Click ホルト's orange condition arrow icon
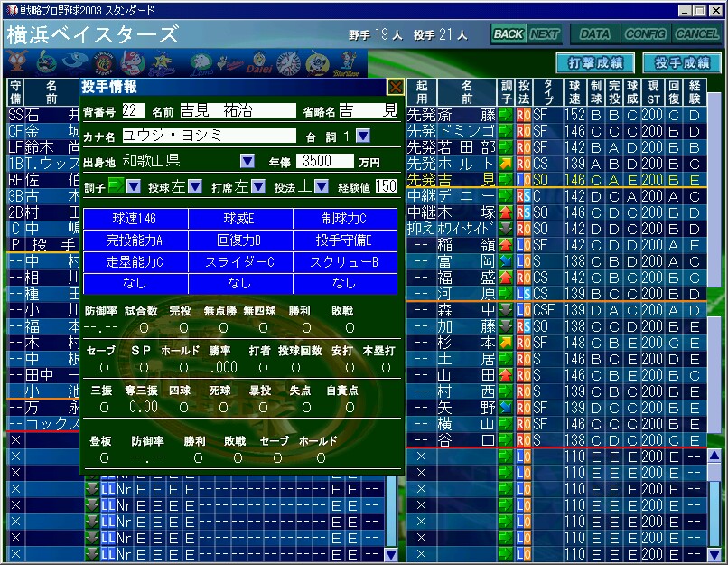The height and width of the screenshot is (565, 728). click(x=506, y=164)
